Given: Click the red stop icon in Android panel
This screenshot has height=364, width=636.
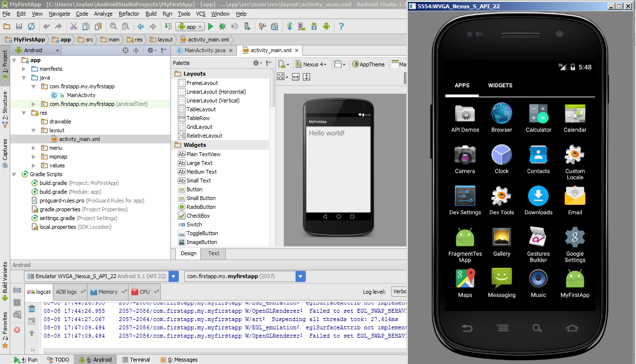Looking at the screenshot, I should pos(17,330).
